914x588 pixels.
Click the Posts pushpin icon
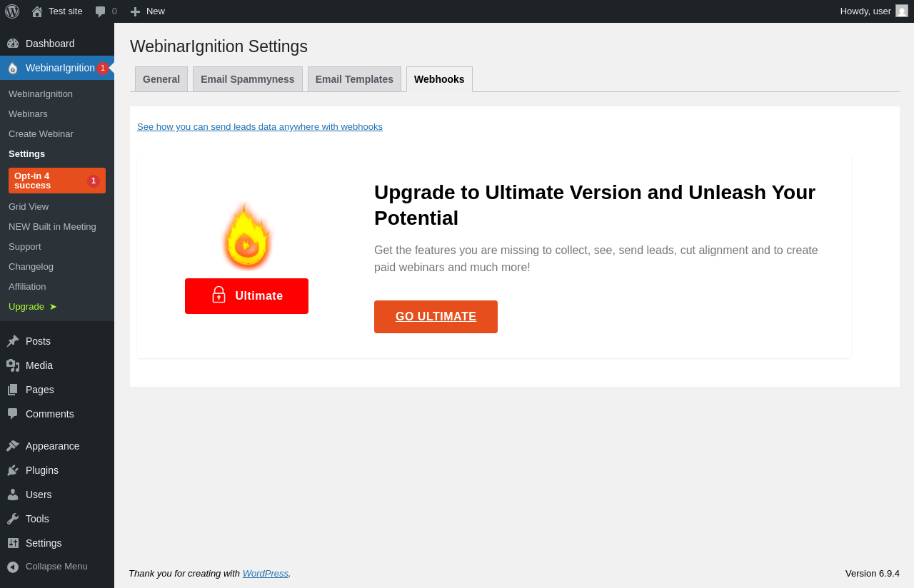point(13,341)
